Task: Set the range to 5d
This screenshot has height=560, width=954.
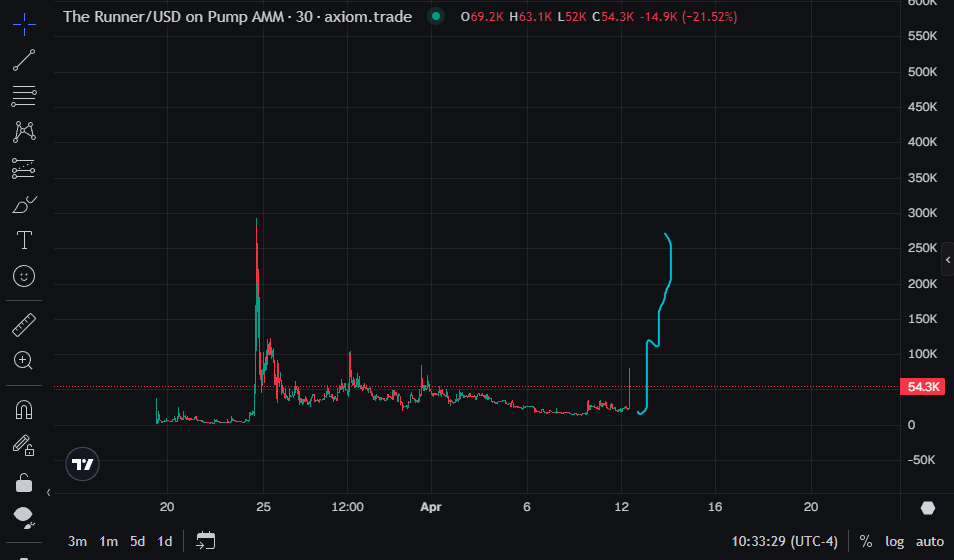Action: 138,541
